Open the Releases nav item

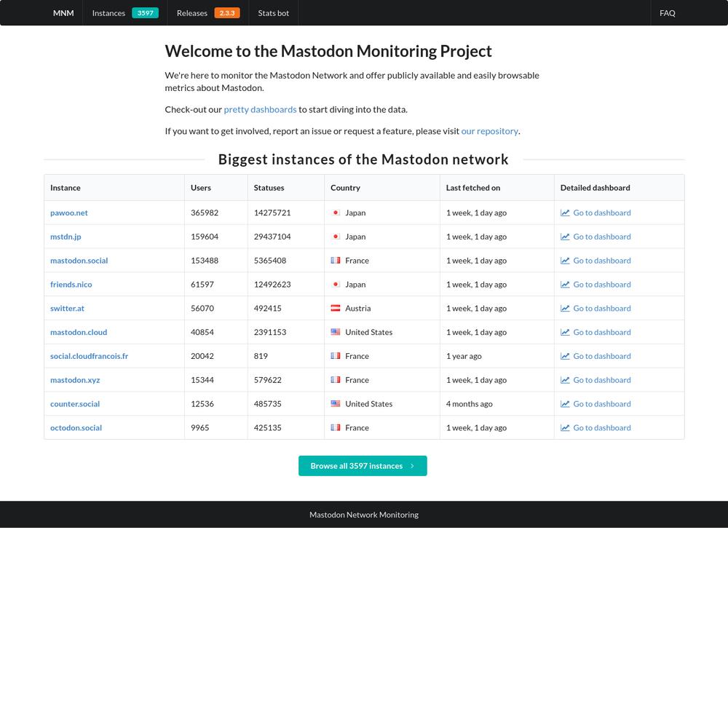208,13
